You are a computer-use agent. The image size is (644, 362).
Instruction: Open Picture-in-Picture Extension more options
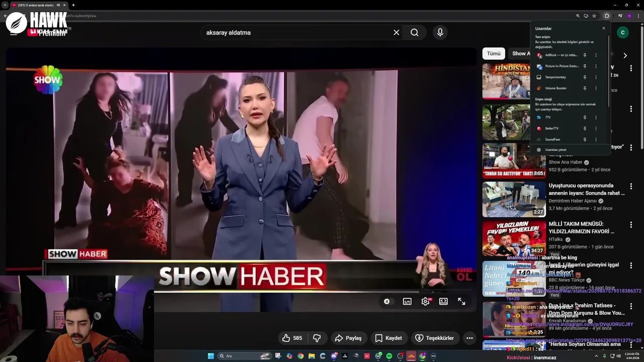[x=596, y=66]
